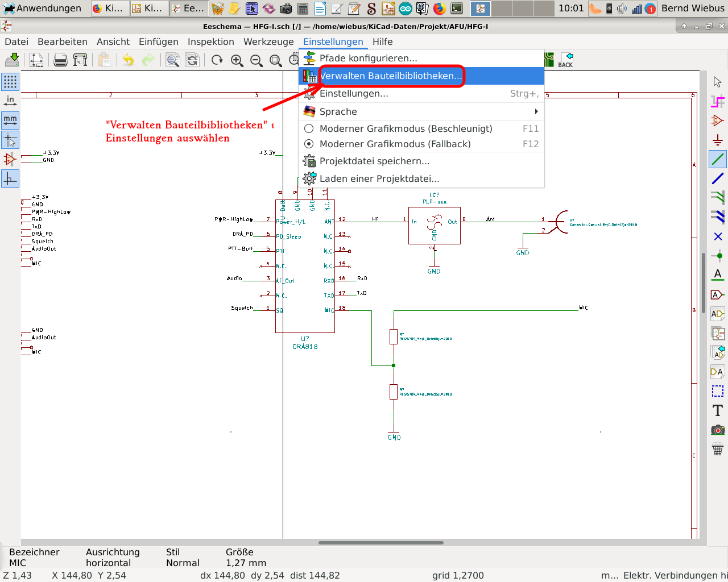Select the no-connect flag tool
Viewport: 728px width, 582px height.
pos(718,236)
